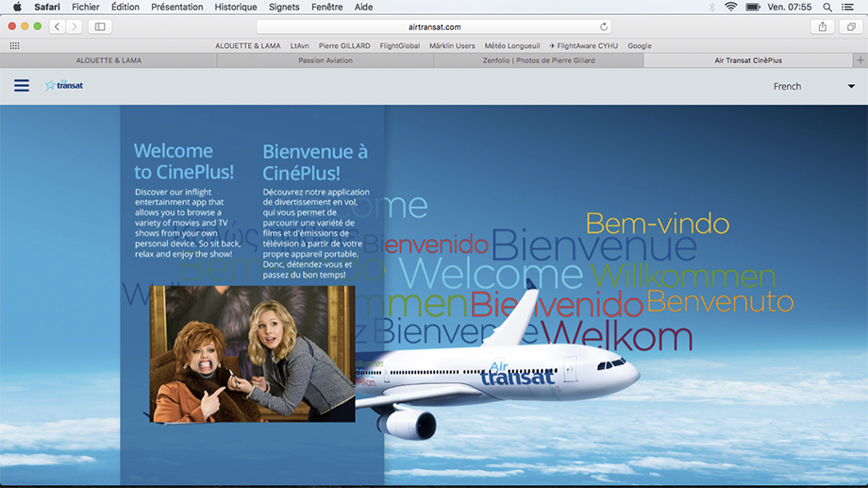Click the green Willkommen text
Image resolution: width=868 pixels, height=488 pixels.
click(682, 276)
